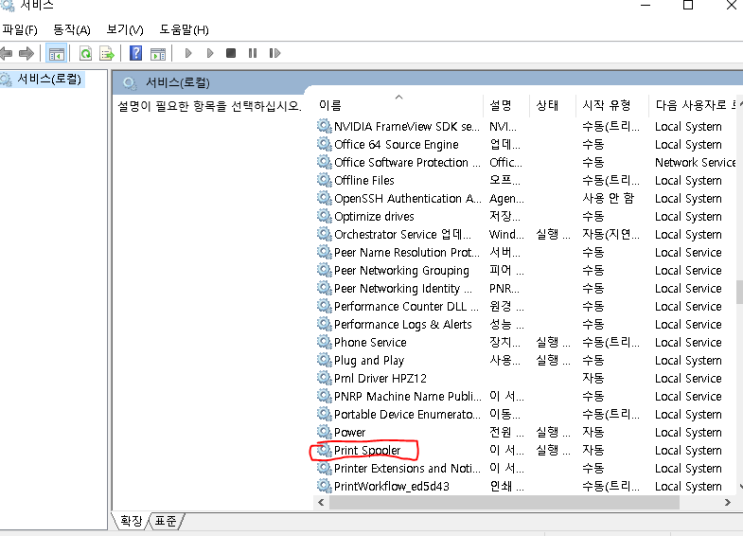Select Printer Extensions and Notifications row
Image resolution: width=743 pixels, height=536 pixels.
click(525, 468)
